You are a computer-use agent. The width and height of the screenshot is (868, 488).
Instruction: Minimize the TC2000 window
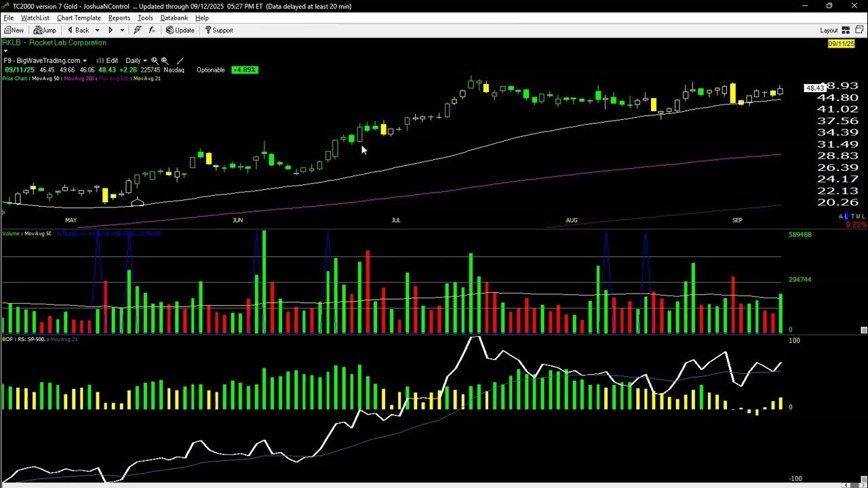point(805,6)
